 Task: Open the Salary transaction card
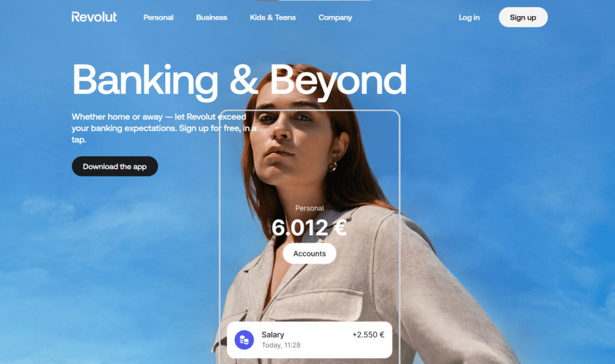pos(309,340)
